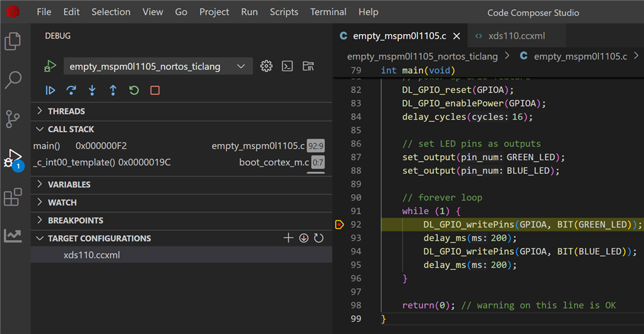Screen dimensions: 644x334
Task: Open the Scripts menu
Action: (x=284, y=12)
